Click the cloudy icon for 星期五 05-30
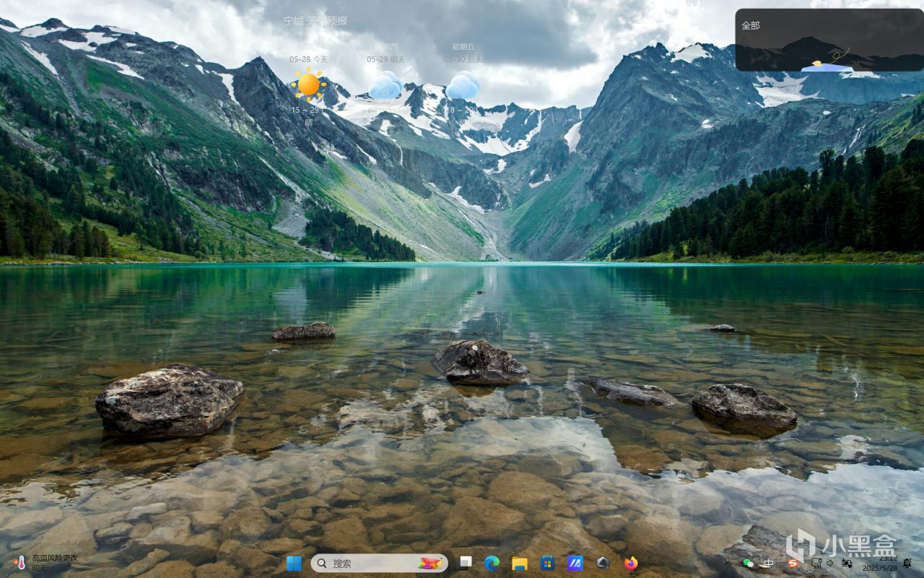 click(463, 85)
